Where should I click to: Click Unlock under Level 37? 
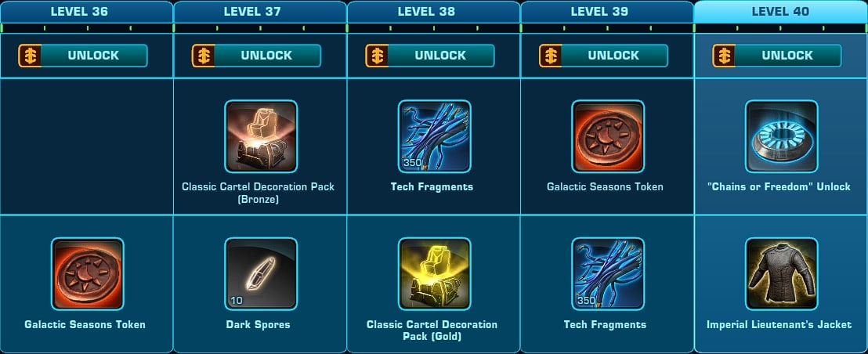256,56
